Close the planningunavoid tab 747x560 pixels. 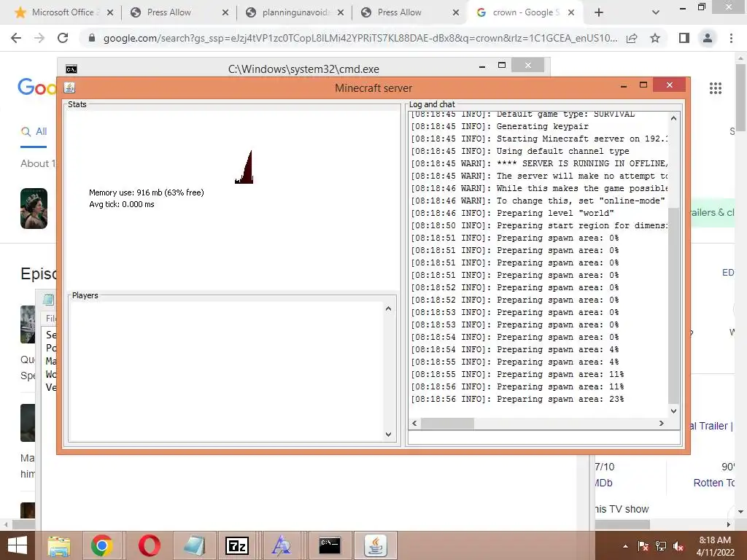coord(341,13)
